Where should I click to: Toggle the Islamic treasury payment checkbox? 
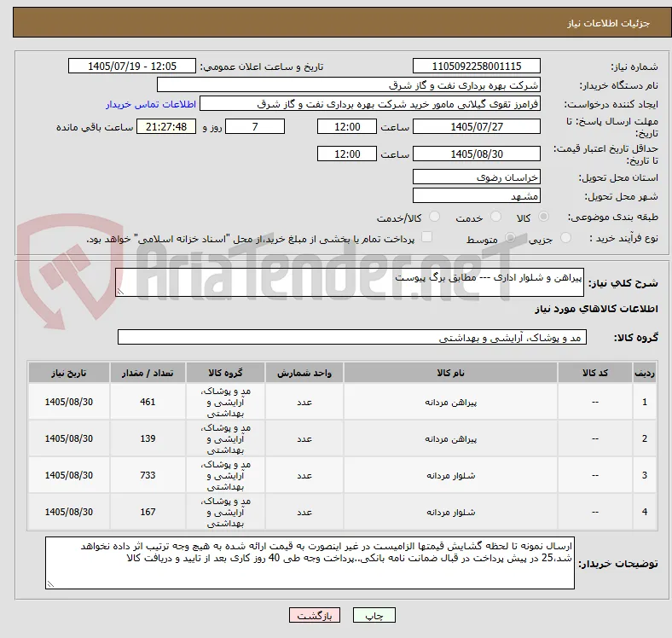click(x=427, y=237)
